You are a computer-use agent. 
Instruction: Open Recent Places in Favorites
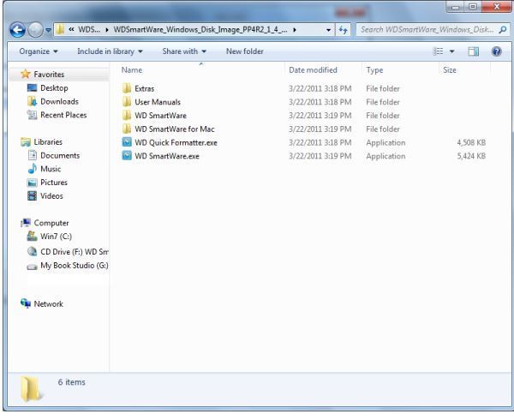point(63,115)
